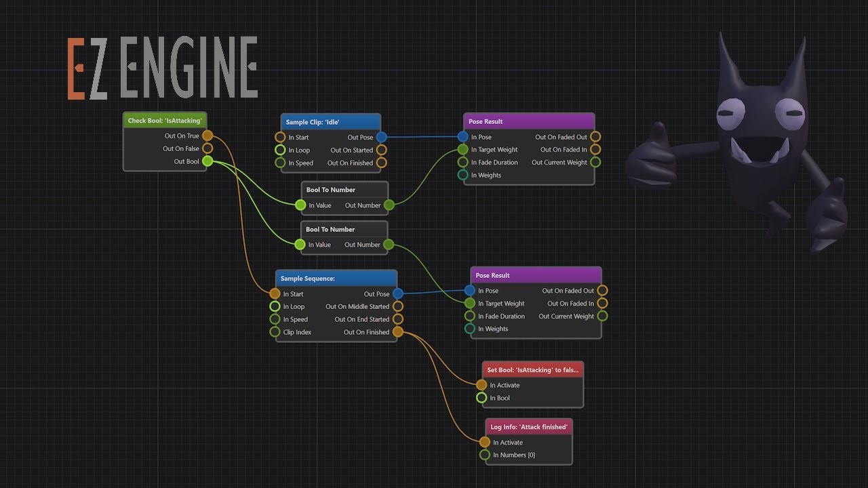This screenshot has height=488, width=868.
Task: Click Sample Clip 'Idle' In Start pin
Action: pos(280,137)
